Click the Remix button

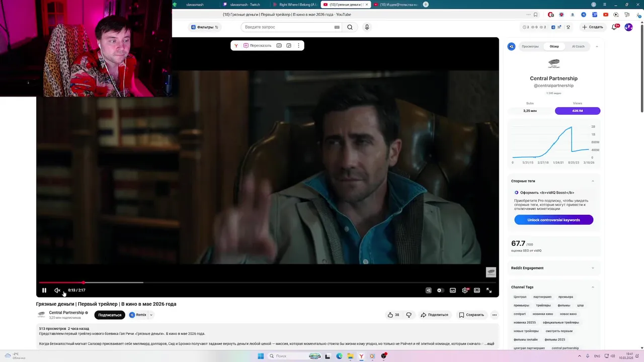138,315
